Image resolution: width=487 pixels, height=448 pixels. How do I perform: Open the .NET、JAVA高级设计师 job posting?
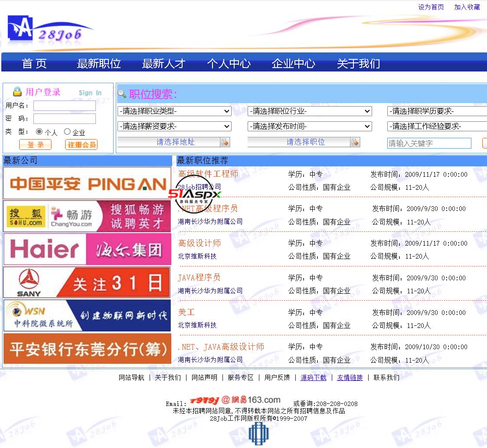(221, 347)
